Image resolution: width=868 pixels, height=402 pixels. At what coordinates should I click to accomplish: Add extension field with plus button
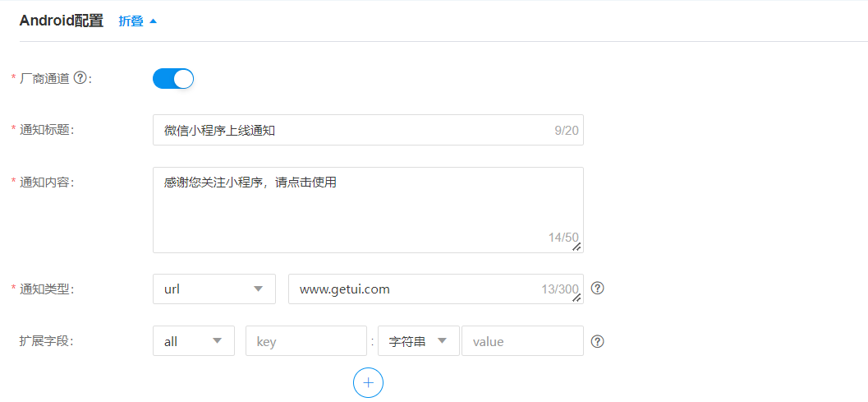368,382
